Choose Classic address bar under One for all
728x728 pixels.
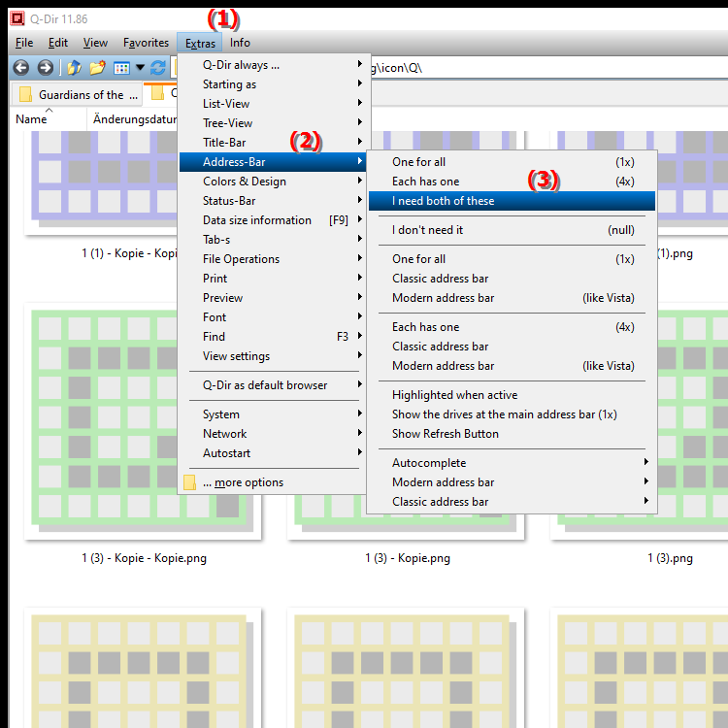click(x=512, y=279)
